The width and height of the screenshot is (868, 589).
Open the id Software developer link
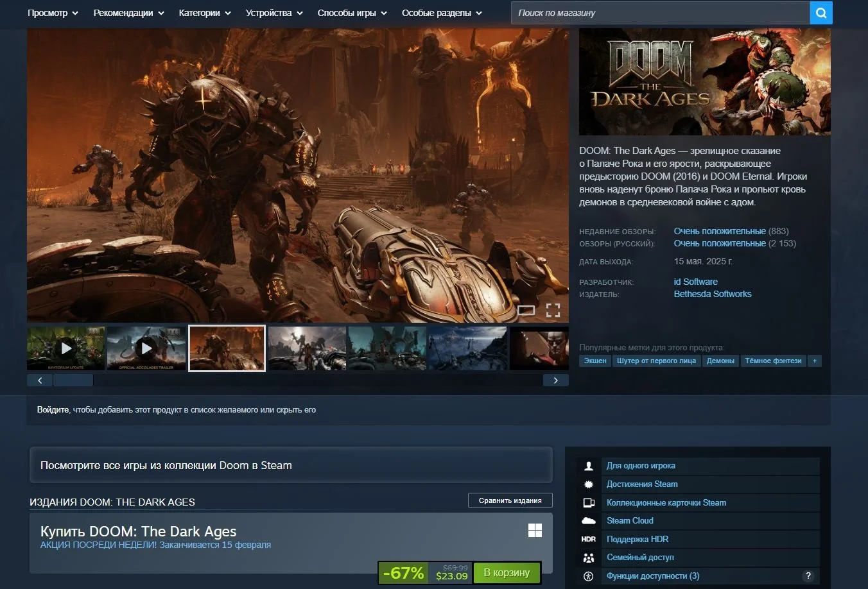pyautogui.click(x=695, y=282)
